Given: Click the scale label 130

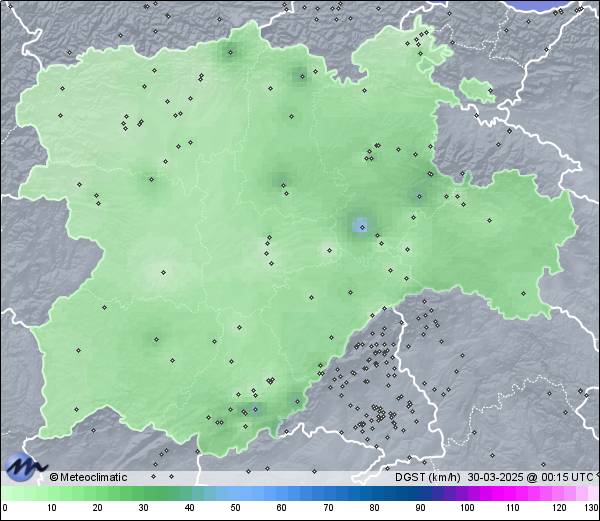Looking at the screenshot, I should click(x=592, y=508).
